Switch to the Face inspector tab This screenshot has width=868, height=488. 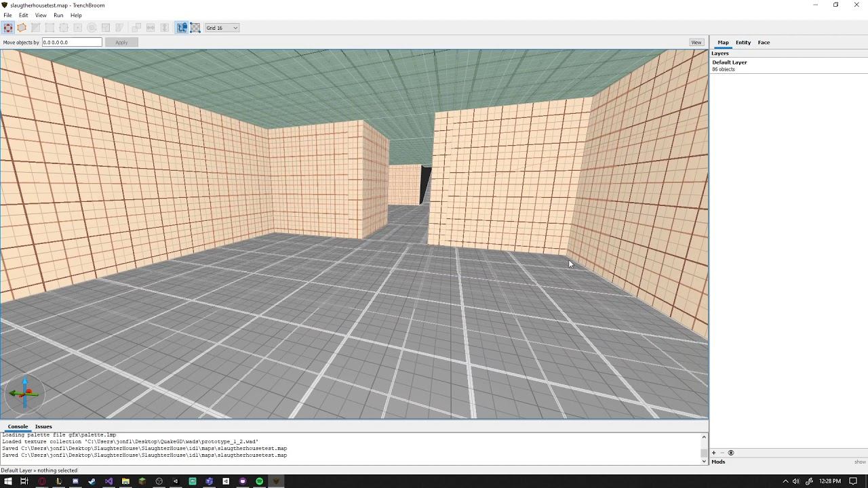pyautogui.click(x=764, y=42)
